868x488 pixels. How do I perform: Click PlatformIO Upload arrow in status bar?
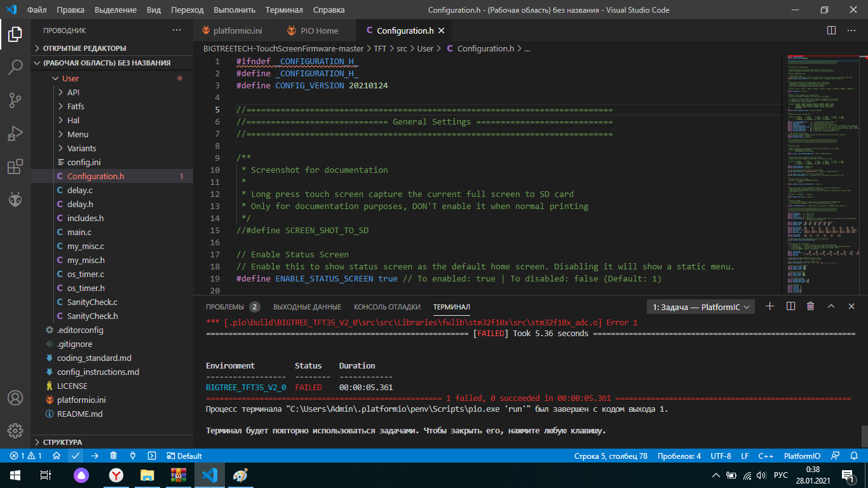pyautogui.click(x=95, y=456)
